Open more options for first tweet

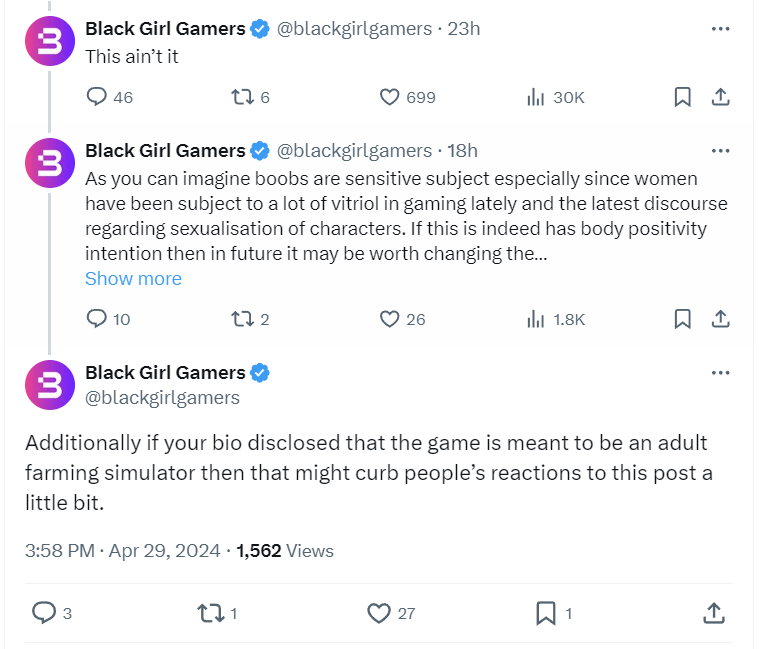coord(720,29)
